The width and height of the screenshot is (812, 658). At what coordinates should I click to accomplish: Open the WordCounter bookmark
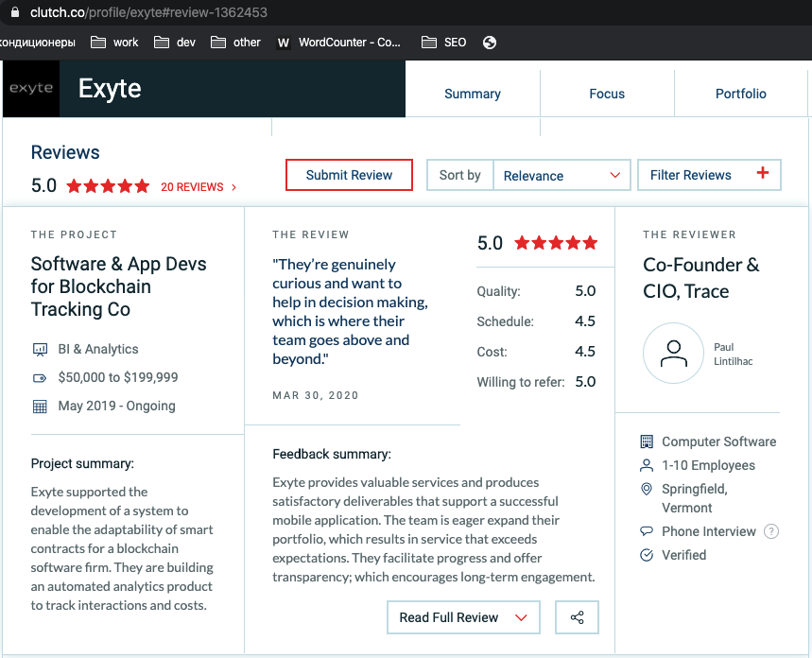pyautogui.click(x=338, y=43)
